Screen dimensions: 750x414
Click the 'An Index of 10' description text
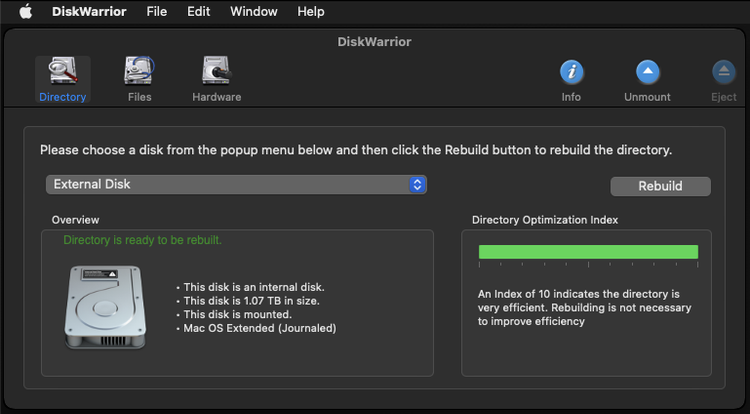pos(584,307)
